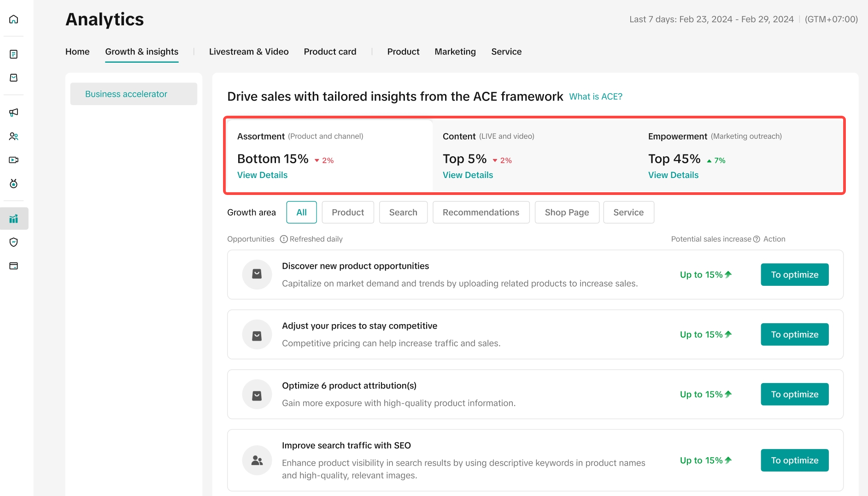Open the account health shield sidebar icon
The width and height of the screenshot is (868, 496).
(x=14, y=242)
